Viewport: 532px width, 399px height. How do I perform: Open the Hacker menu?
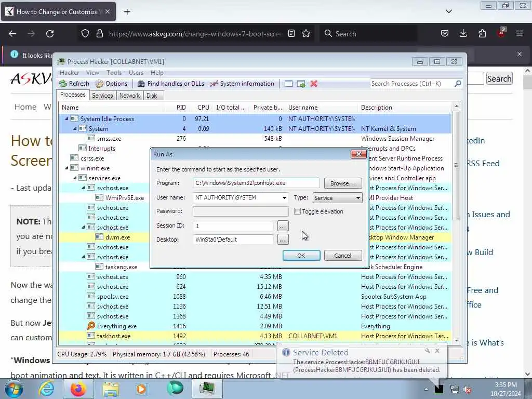coord(69,73)
